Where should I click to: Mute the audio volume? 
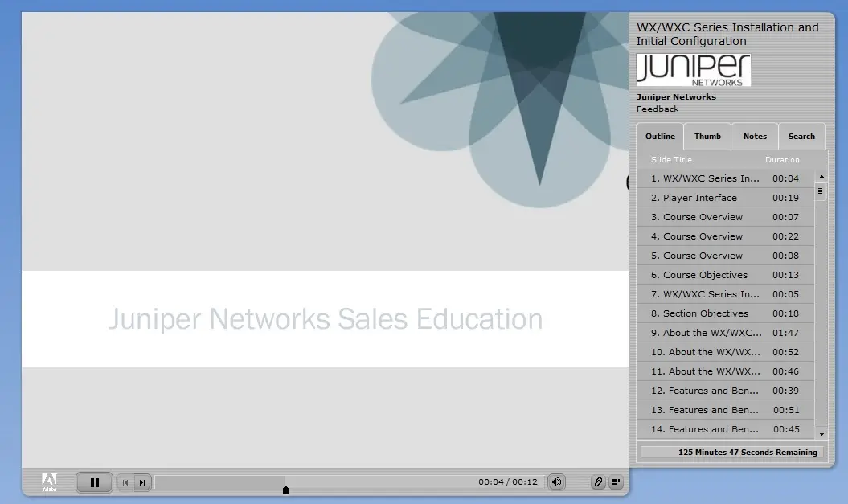[556, 481]
